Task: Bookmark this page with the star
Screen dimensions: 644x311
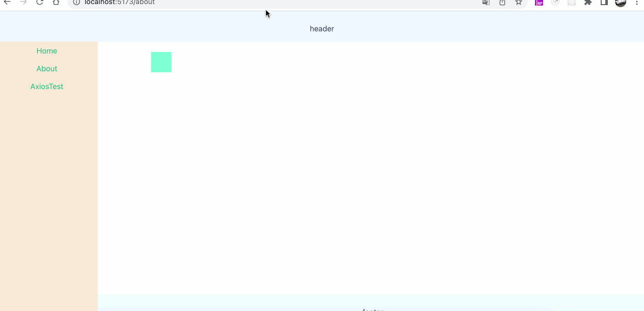Action: tap(519, 2)
